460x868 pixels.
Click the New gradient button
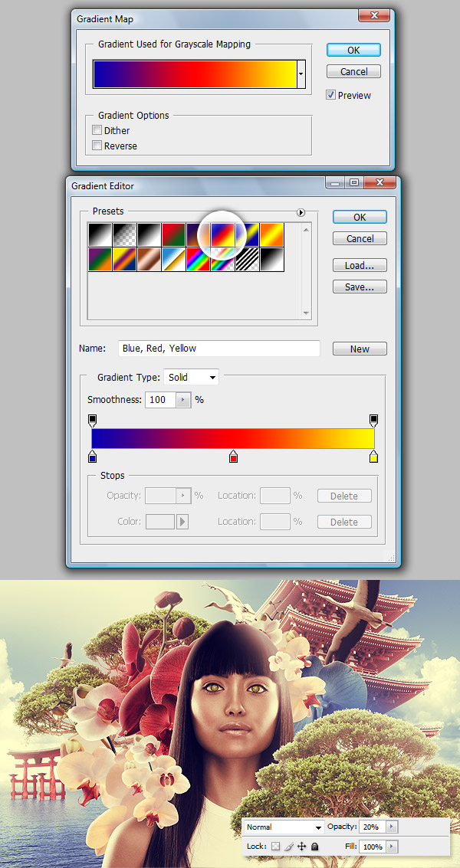pyautogui.click(x=360, y=349)
